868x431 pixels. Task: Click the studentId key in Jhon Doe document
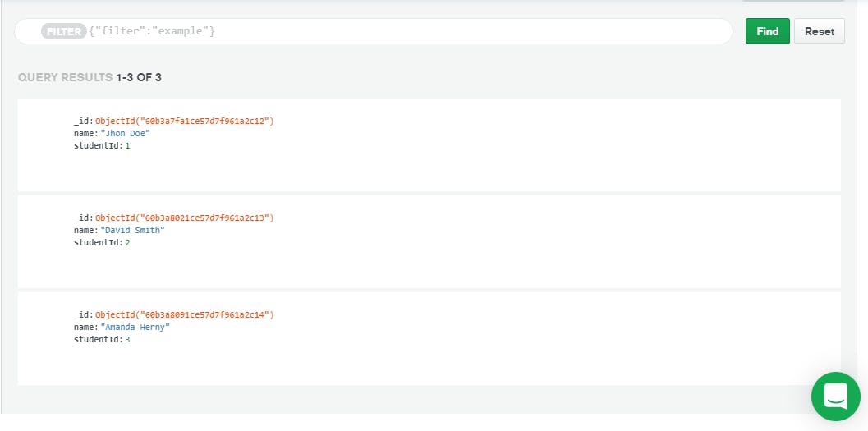pos(97,146)
